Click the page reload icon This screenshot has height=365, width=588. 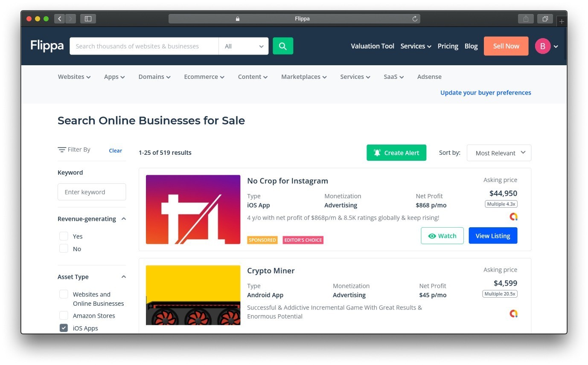415,19
